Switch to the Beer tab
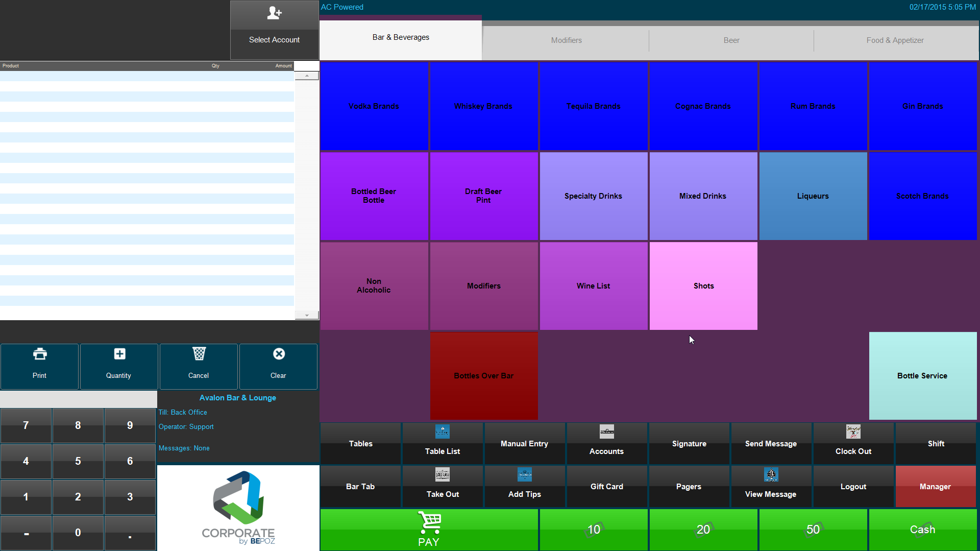This screenshot has width=980, height=551. point(731,40)
